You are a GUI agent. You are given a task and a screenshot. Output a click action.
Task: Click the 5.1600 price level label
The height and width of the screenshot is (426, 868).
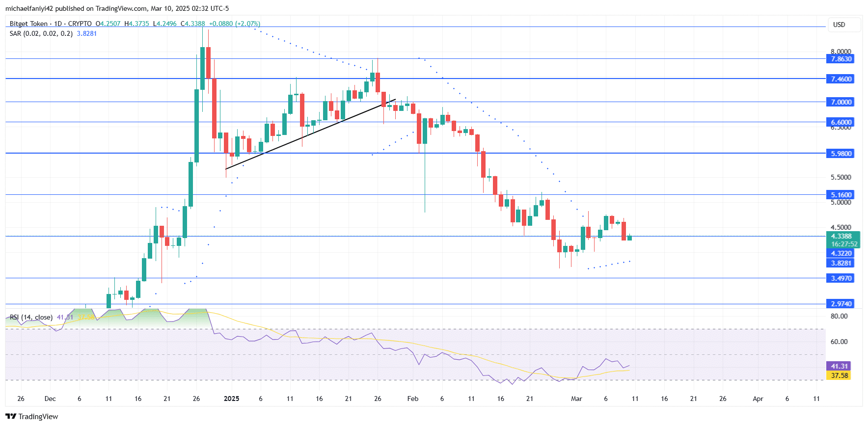coord(840,195)
